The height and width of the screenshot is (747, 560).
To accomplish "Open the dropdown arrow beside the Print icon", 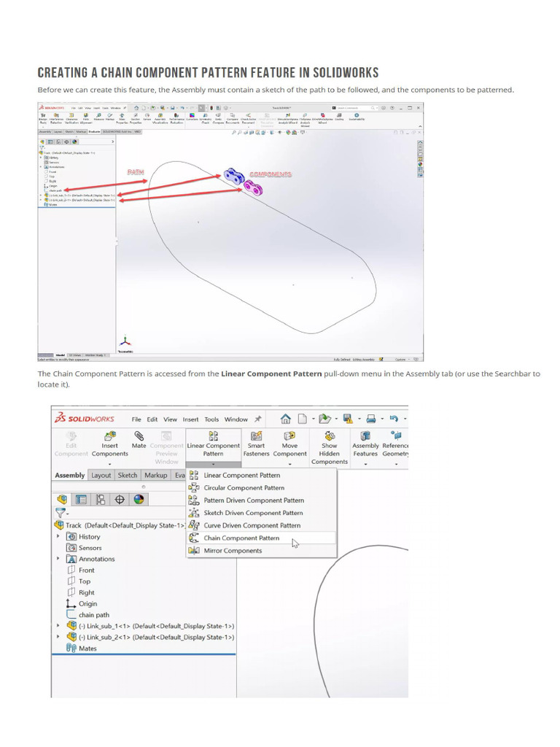I will (382, 419).
